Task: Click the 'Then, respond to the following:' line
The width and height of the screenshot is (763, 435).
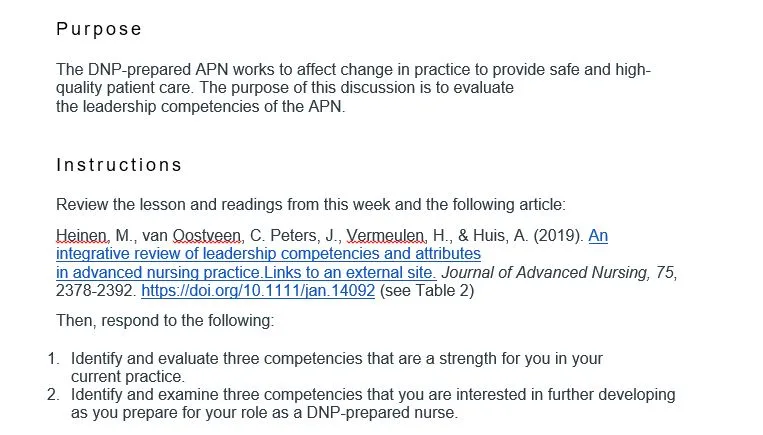Action: tap(164, 322)
